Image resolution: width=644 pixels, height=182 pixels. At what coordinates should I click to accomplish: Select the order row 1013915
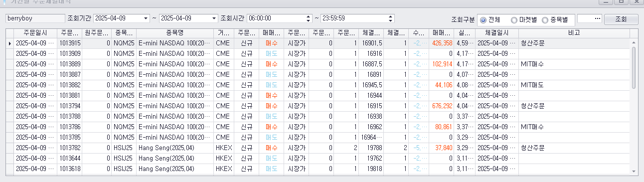(318, 43)
